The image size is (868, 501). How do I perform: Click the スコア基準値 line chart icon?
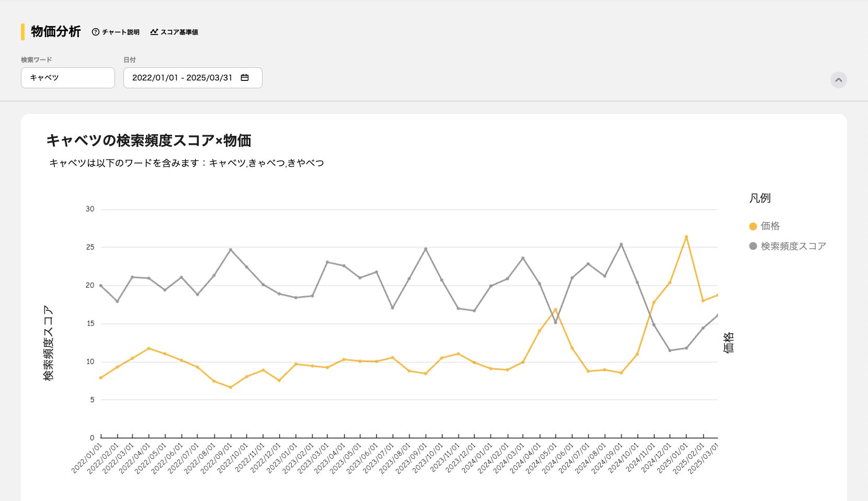[154, 32]
